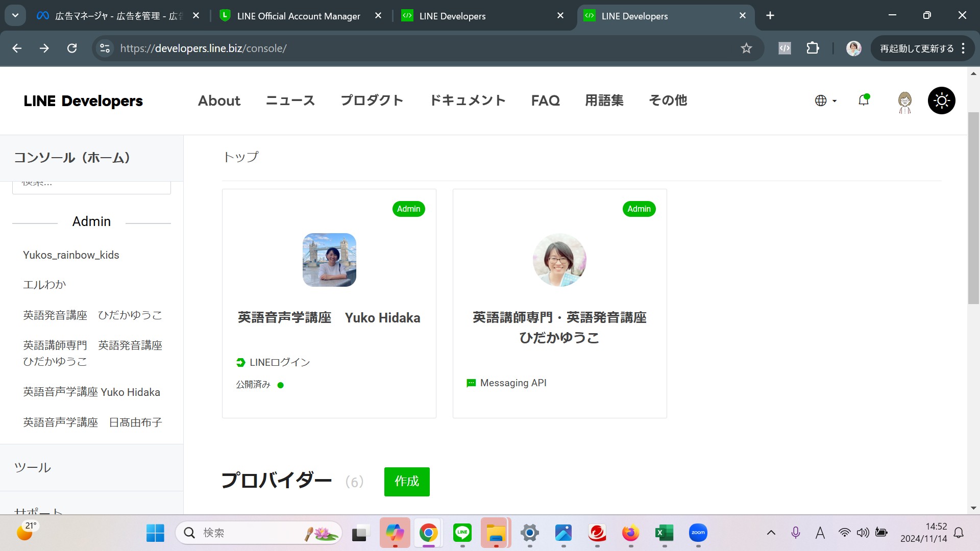Select コンソール（ホーム） in the sidebar
Screen dimensions: 980x551
pos(91,158)
